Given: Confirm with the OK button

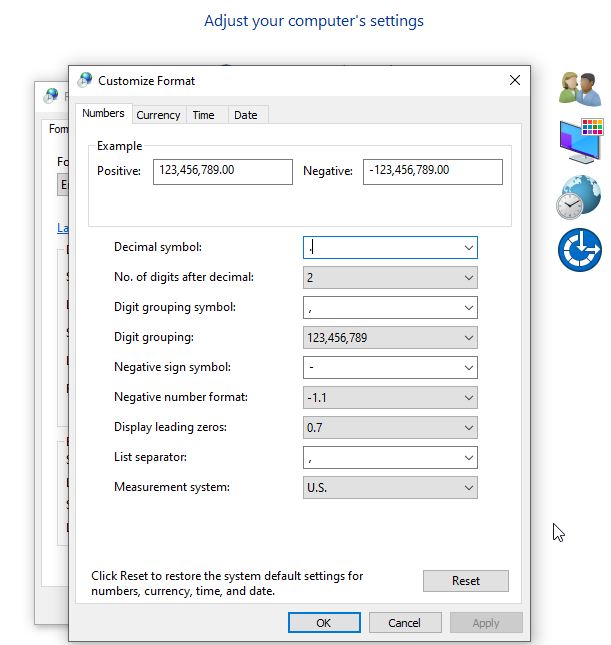Looking at the screenshot, I should click(324, 623).
